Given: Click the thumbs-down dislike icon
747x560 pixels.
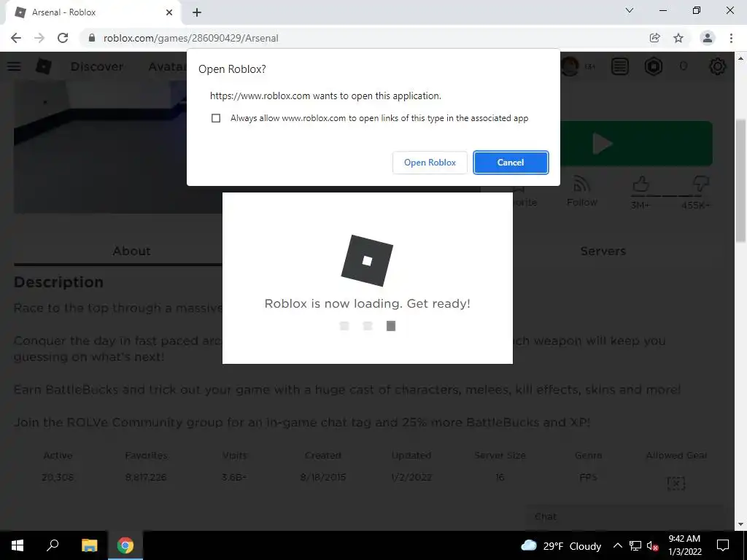Looking at the screenshot, I should [x=700, y=184].
